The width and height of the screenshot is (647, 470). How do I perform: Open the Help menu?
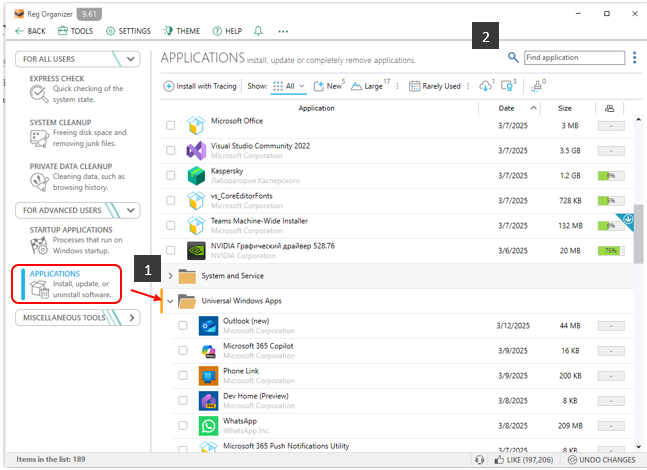(x=227, y=31)
